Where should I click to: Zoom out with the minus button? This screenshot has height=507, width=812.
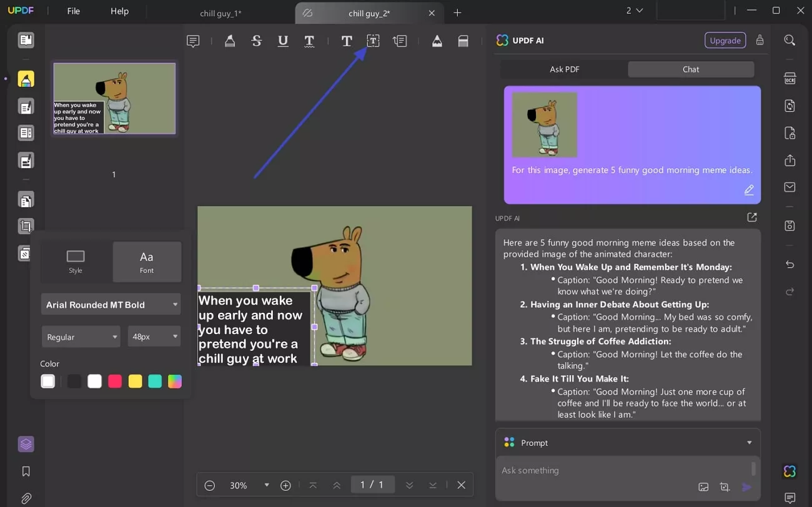[x=210, y=485]
